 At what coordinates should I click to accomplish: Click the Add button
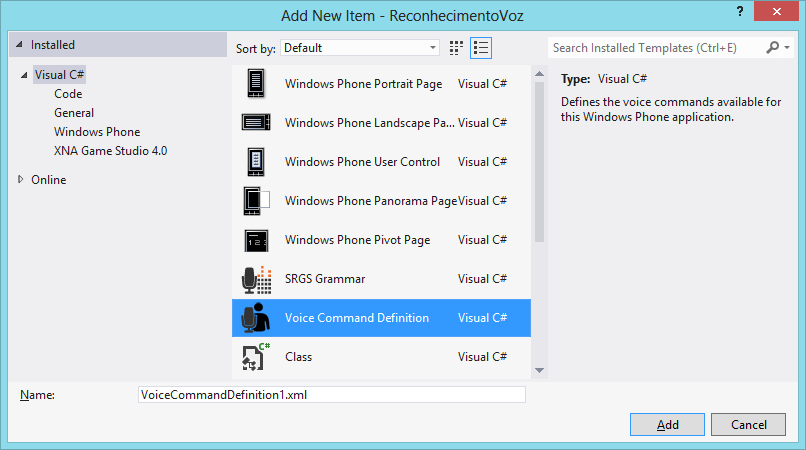coord(667,424)
